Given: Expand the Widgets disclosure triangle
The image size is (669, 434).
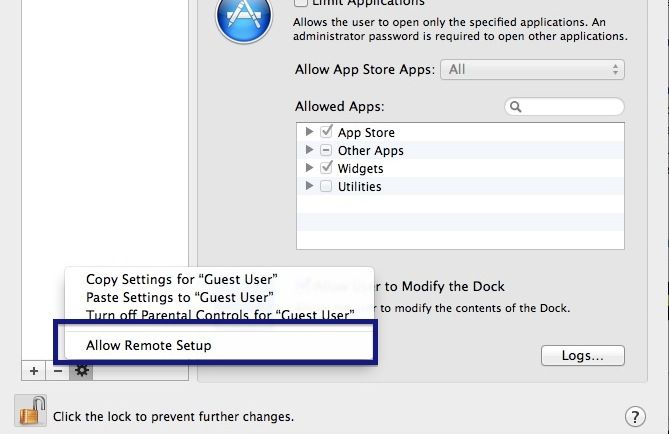Looking at the screenshot, I should pos(310,168).
